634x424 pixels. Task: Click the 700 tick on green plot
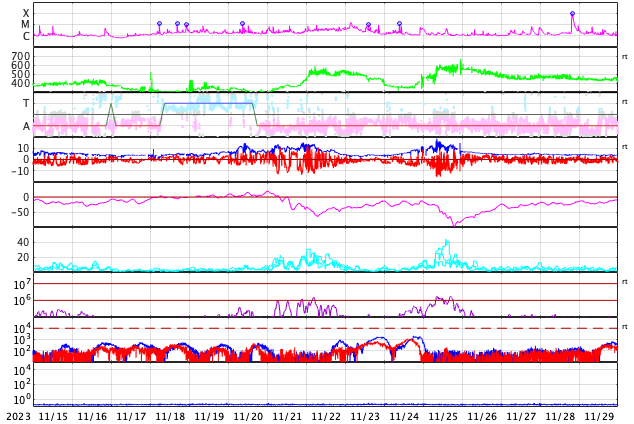tap(20, 56)
